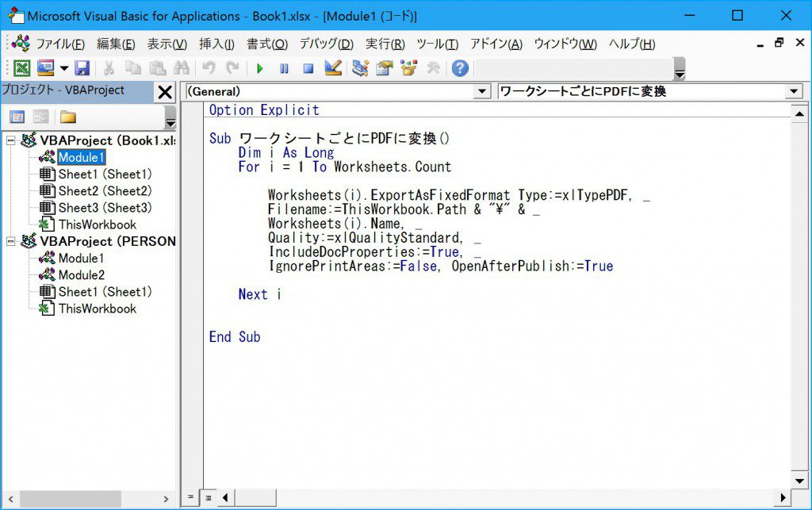
Task: Click the Copy toolbar icon
Action: (133, 68)
